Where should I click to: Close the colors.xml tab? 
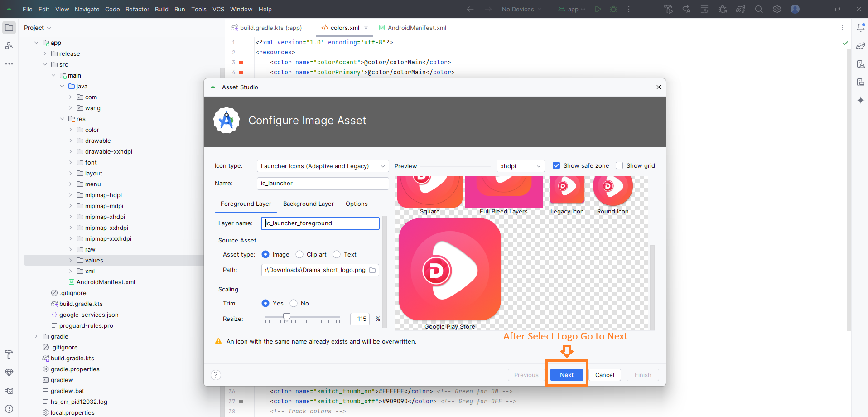pos(366,28)
